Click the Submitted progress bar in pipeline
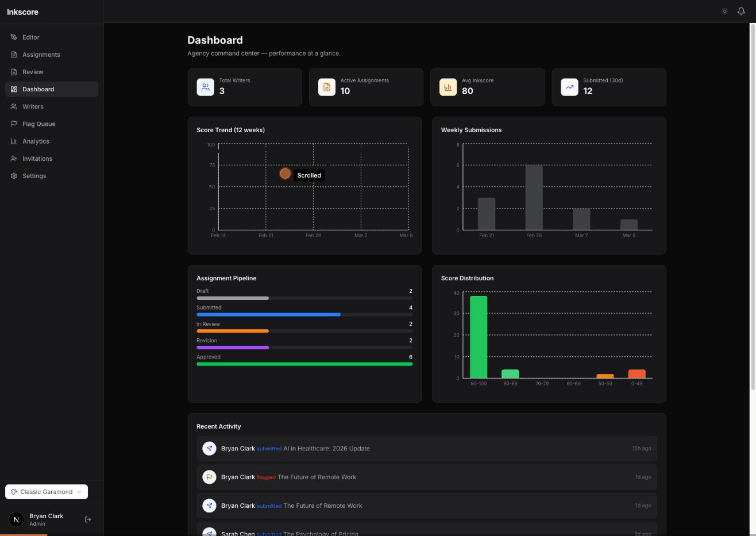The width and height of the screenshot is (756, 536). click(268, 315)
